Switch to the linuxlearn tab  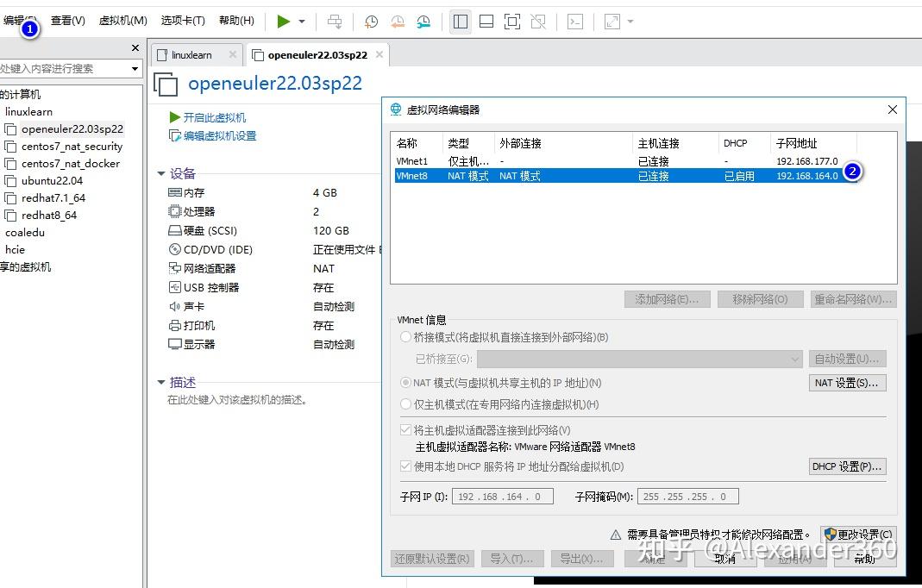191,53
